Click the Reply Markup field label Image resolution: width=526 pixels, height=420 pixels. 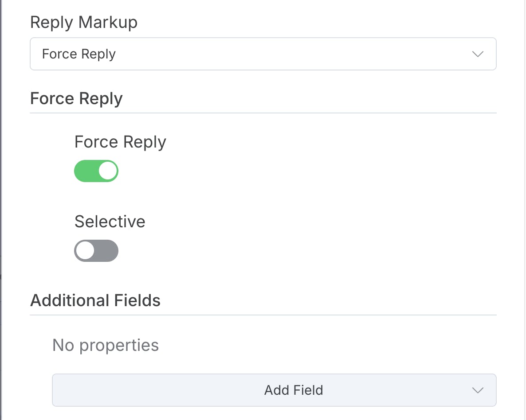(84, 22)
